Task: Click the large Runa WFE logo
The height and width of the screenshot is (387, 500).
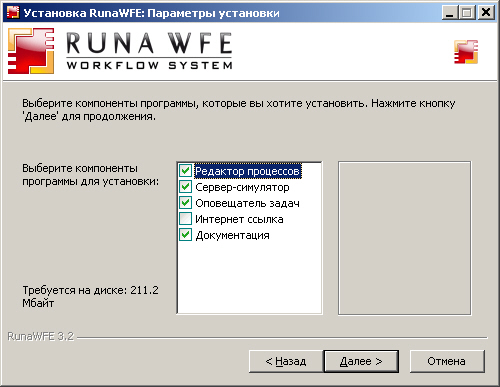Action: point(120,51)
